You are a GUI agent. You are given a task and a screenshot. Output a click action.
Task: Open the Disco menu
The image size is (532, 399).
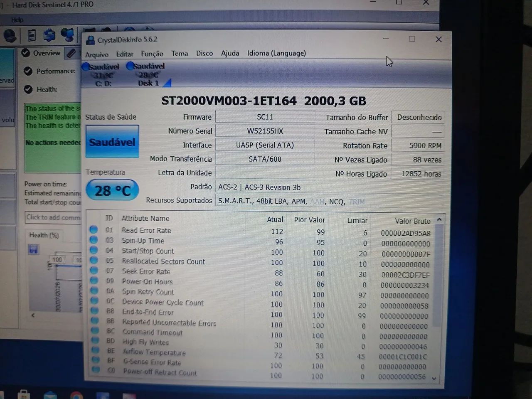204,53
